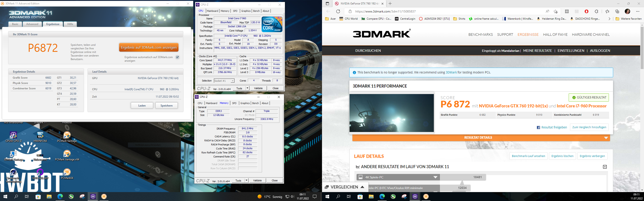Expand the VERGLEICHEN panel

pos(345,187)
